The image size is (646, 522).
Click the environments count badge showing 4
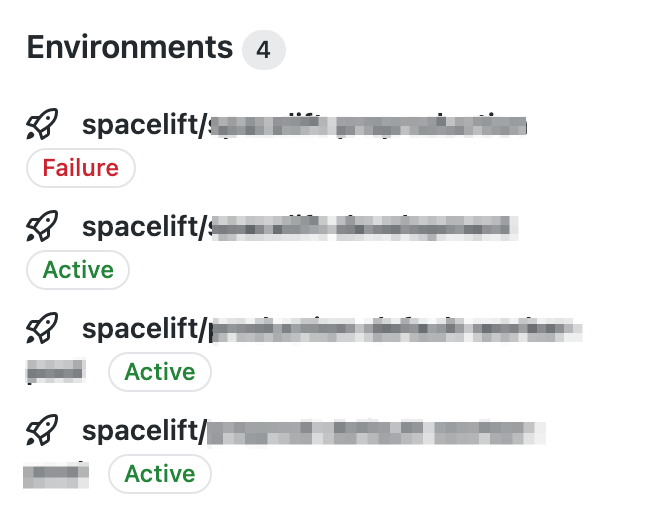click(x=264, y=50)
